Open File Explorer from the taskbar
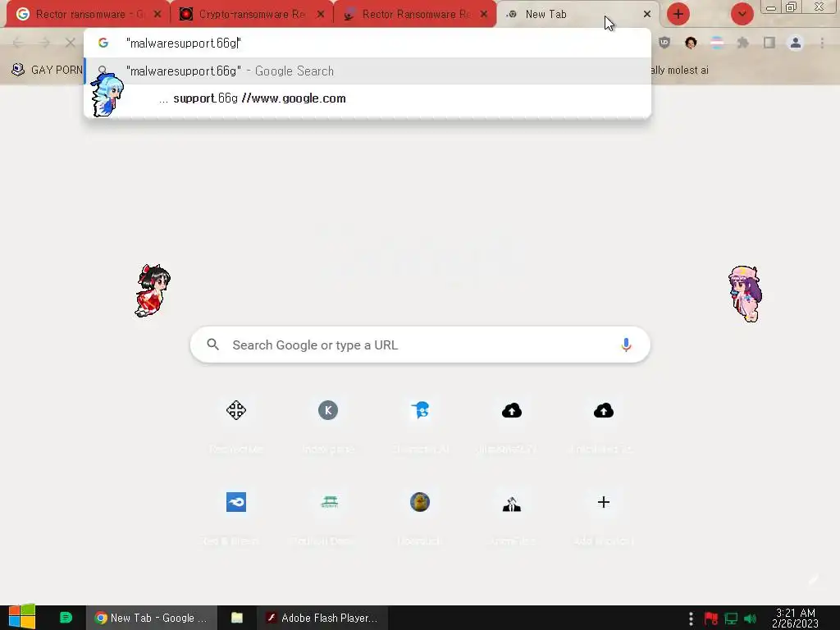This screenshot has height=630, width=840. (237, 618)
